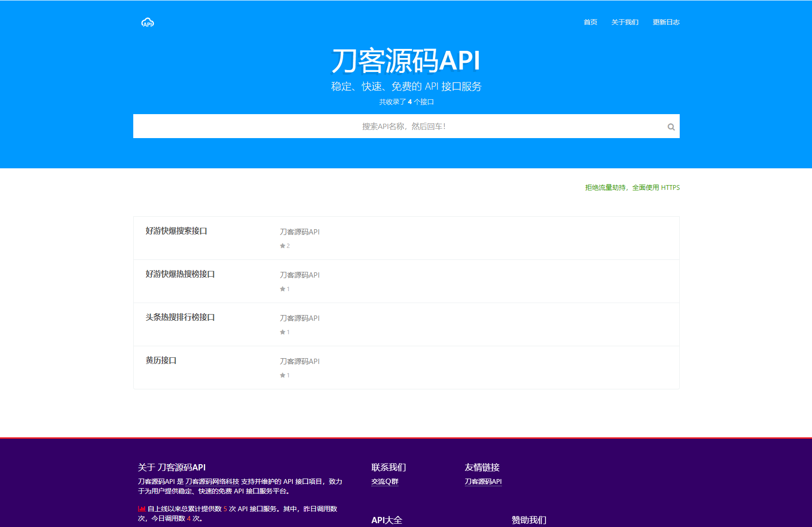
Task: Open the 头条热搜排行榜接口 API entry
Action: (180, 317)
